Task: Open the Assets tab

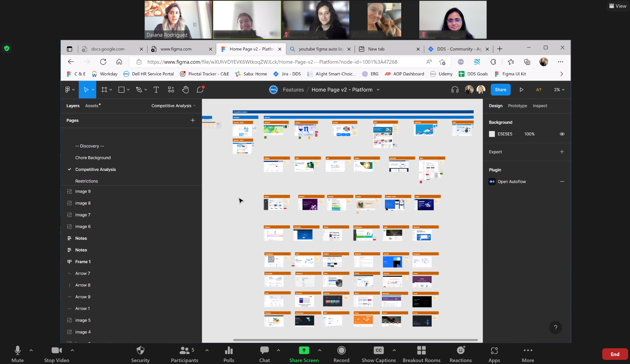Action: point(92,106)
